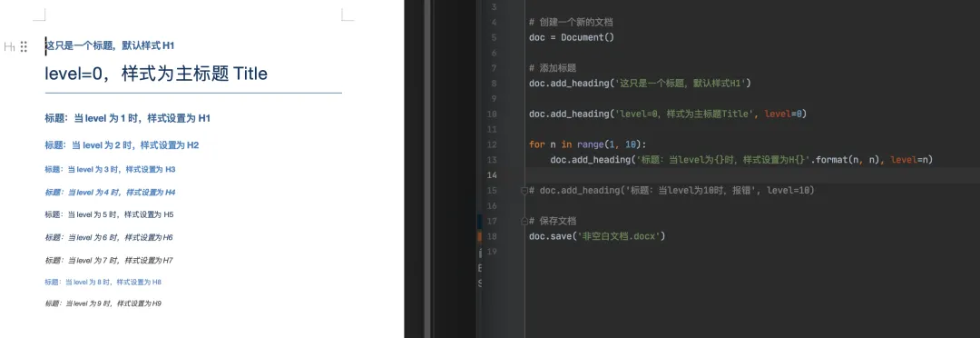Click line number 5 in editor gutter
This screenshot has height=338, width=980.
tap(494, 37)
